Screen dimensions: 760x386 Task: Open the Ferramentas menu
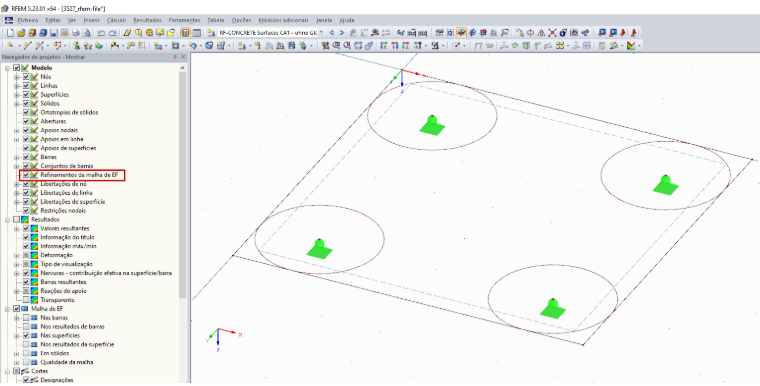click(x=184, y=20)
